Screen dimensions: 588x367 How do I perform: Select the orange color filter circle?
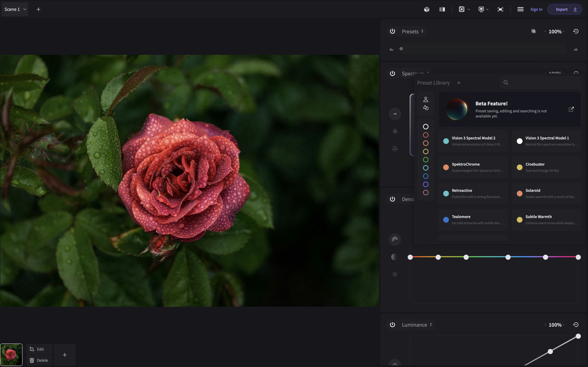tap(425, 143)
